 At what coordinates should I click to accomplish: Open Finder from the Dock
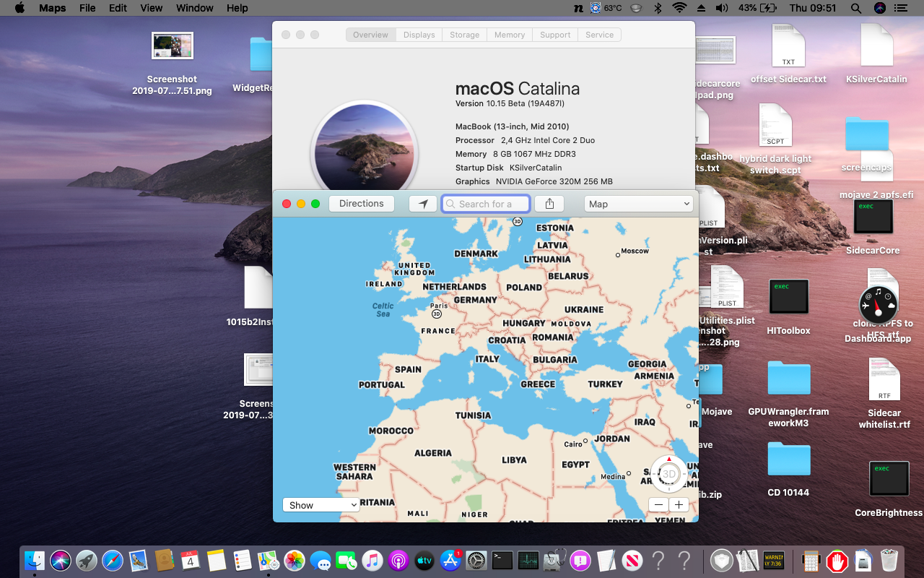35,560
